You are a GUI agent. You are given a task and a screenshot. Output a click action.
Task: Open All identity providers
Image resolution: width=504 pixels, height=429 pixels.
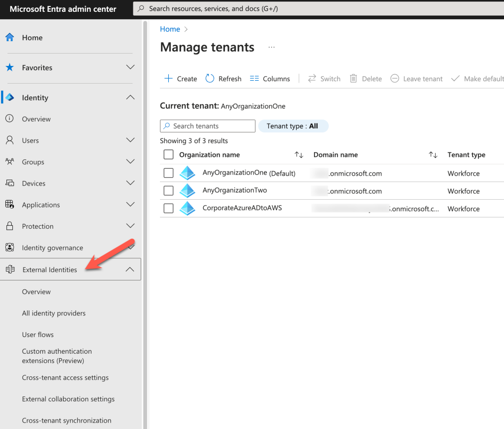(x=54, y=313)
